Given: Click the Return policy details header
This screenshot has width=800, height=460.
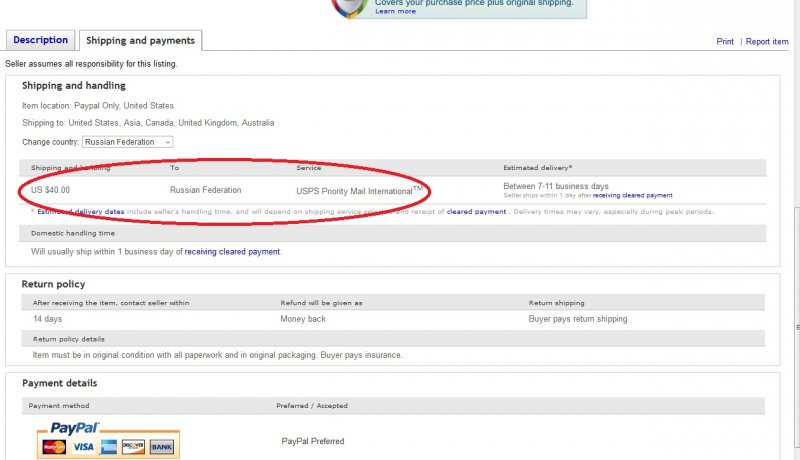Looking at the screenshot, I should pyautogui.click(x=68, y=339).
